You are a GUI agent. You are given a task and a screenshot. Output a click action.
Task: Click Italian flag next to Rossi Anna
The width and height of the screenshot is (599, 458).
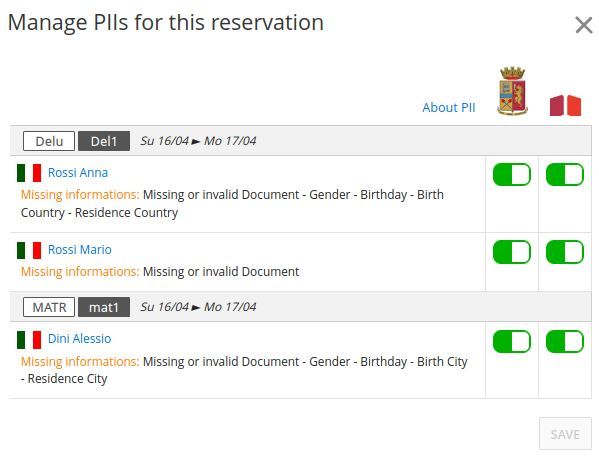click(x=29, y=173)
